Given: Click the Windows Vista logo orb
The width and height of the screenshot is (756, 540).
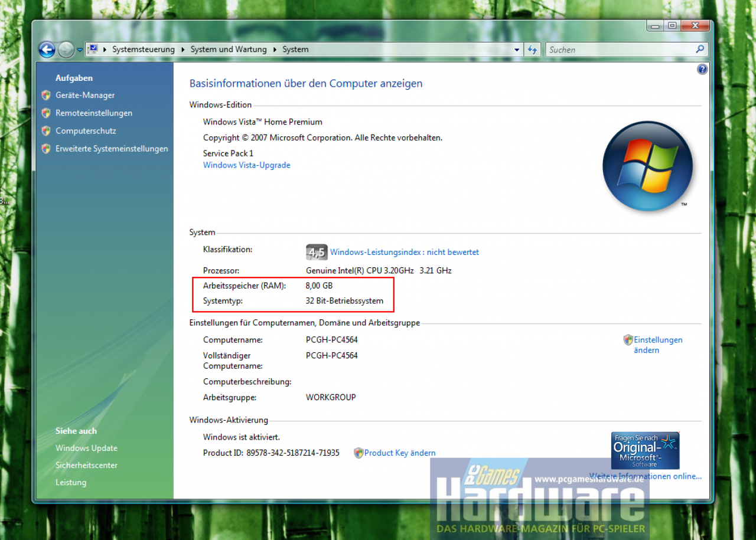Looking at the screenshot, I should pos(647,166).
